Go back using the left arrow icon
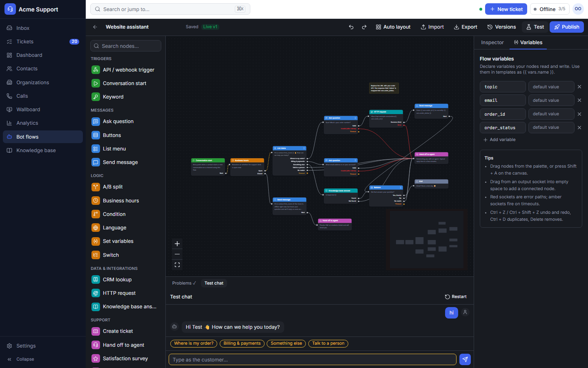This screenshot has width=588, height=368. point(95,27)
